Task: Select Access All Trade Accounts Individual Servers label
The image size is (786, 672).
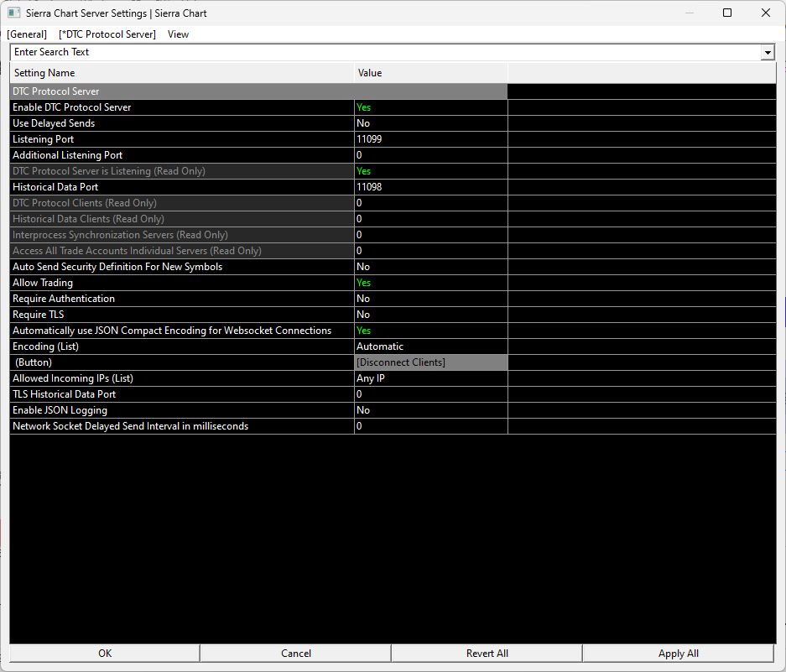Action: pos(182,251)
